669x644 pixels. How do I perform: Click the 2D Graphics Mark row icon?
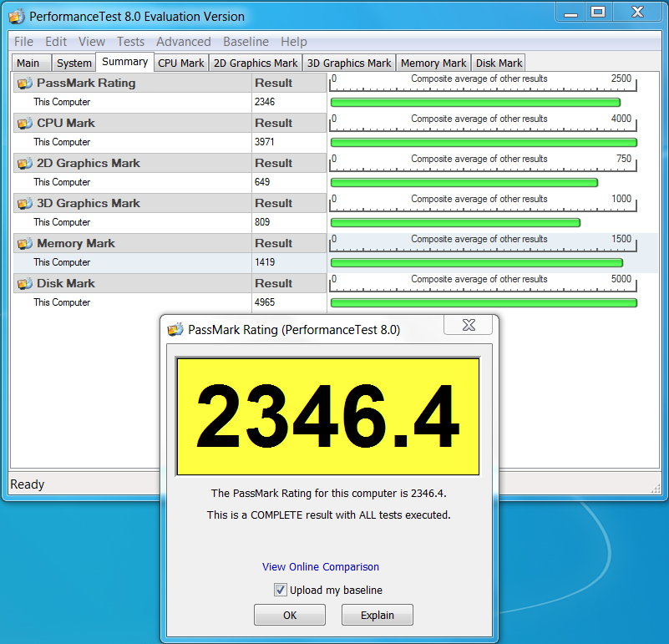25,163
